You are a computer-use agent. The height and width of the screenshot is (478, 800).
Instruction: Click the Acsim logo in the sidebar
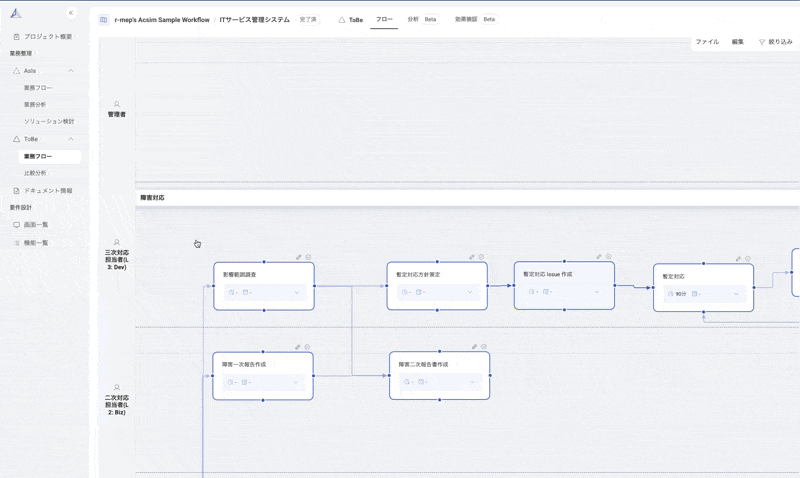coord(16,13)
